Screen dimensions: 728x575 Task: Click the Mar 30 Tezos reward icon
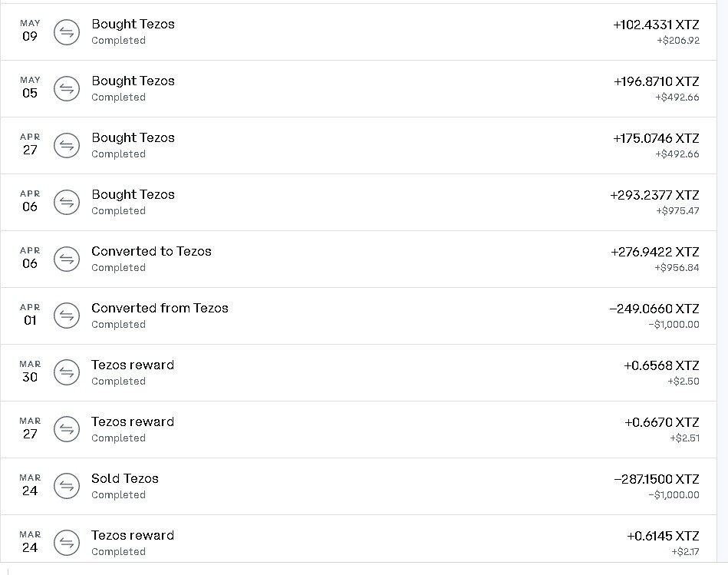[67, 372]
